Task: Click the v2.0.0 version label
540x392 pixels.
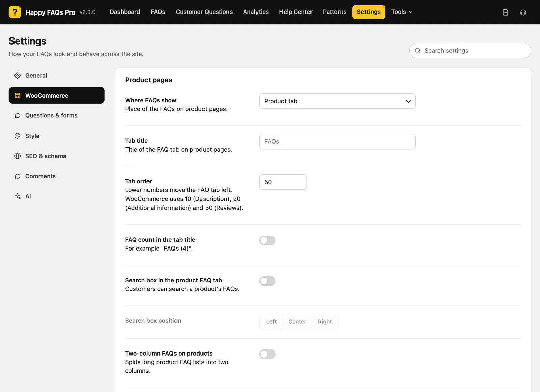Action: coord(87,12)
